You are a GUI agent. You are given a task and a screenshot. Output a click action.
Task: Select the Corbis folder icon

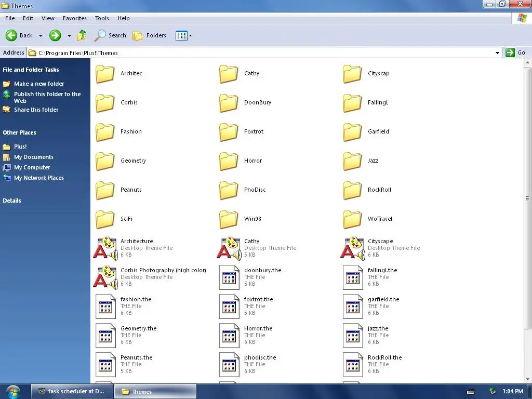click(105, 103)
